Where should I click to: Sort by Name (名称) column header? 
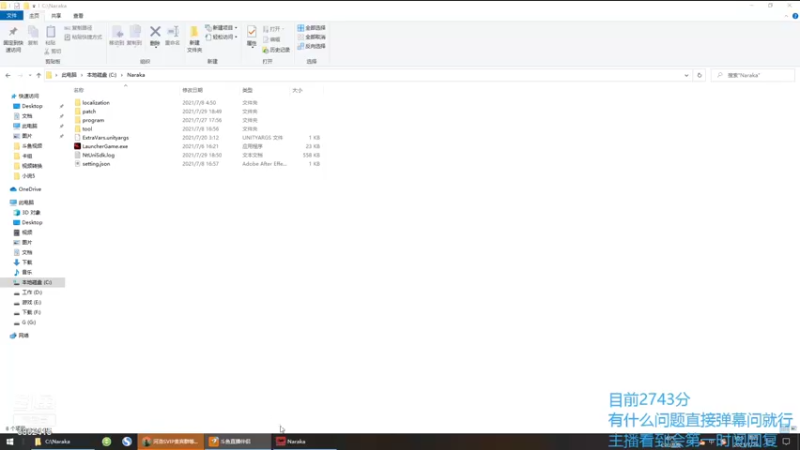coord(79,90)
